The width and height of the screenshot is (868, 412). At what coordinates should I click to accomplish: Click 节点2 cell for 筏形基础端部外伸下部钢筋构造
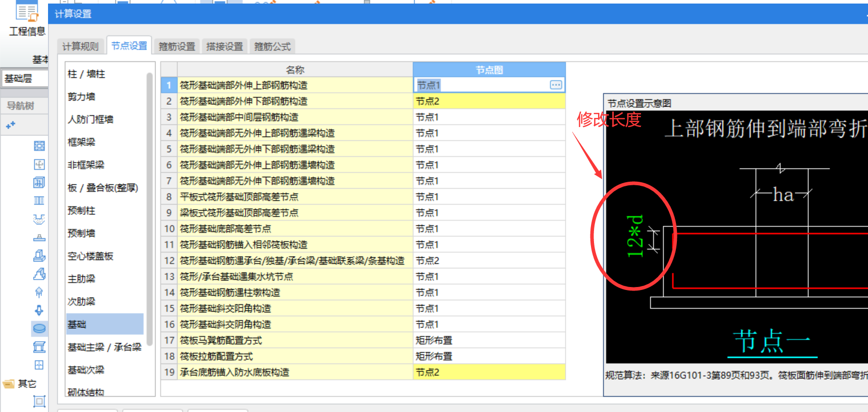click(489, 101)
